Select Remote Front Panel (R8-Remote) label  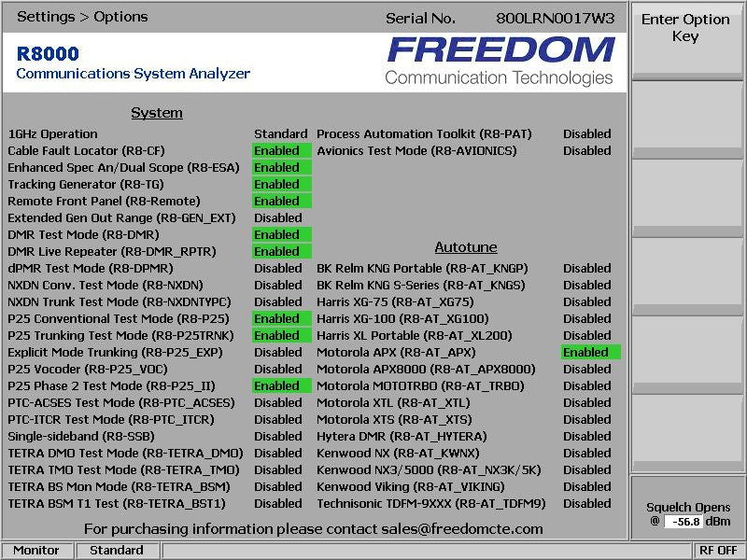pos(104,201)
